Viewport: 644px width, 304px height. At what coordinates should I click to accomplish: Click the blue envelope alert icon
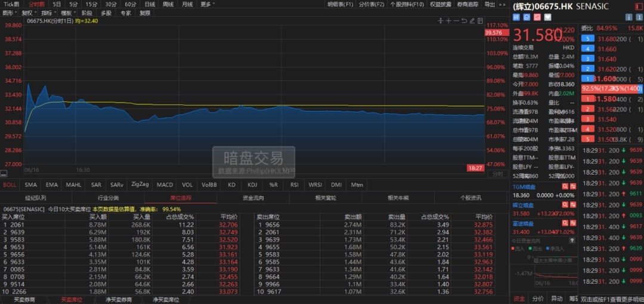click(527, 17)
